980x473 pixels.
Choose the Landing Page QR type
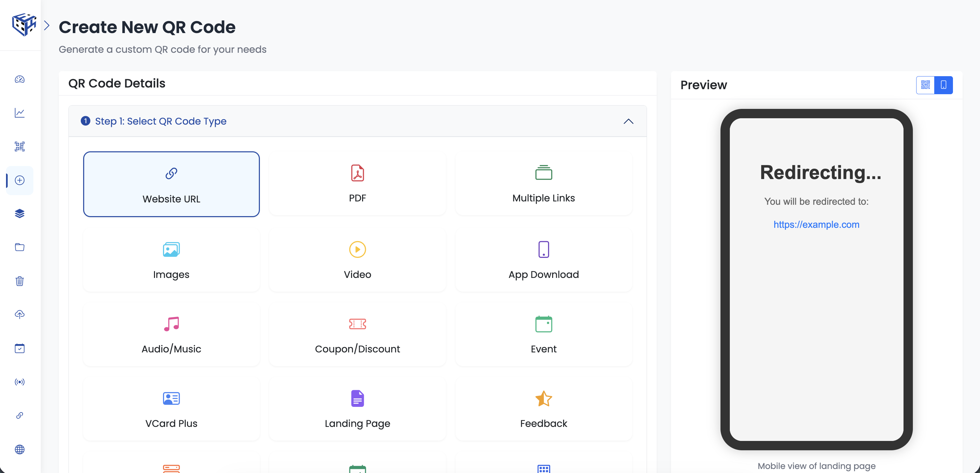(357, 409)
